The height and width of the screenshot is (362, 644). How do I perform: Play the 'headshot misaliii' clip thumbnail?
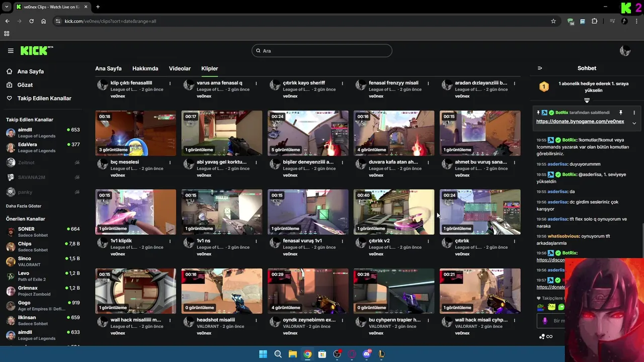pos(222,291)
